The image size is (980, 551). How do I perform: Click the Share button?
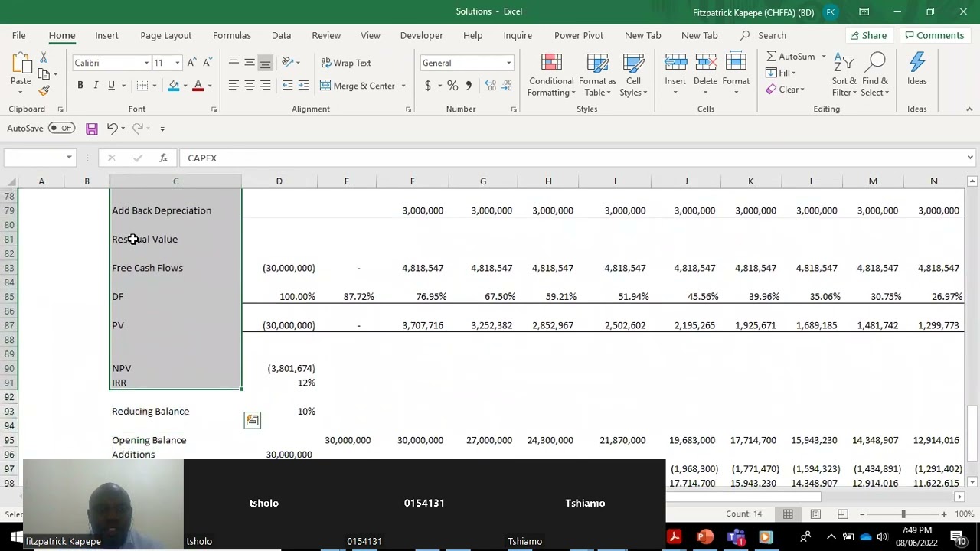(867, 35)
